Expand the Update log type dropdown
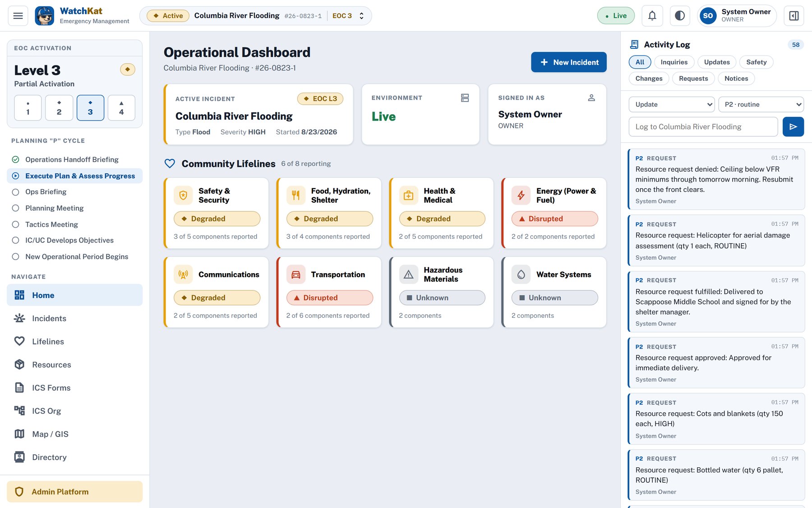This screenshot has width=812, height=508. [671, 104]
